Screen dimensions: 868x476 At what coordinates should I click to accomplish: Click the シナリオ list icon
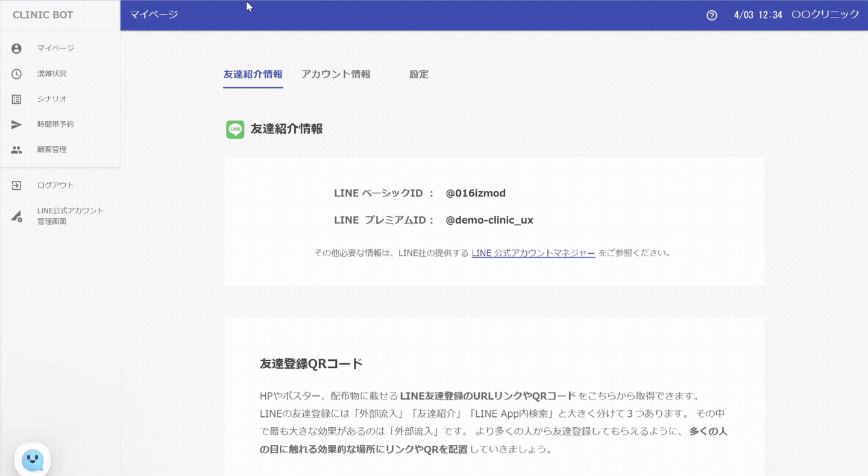16,99
